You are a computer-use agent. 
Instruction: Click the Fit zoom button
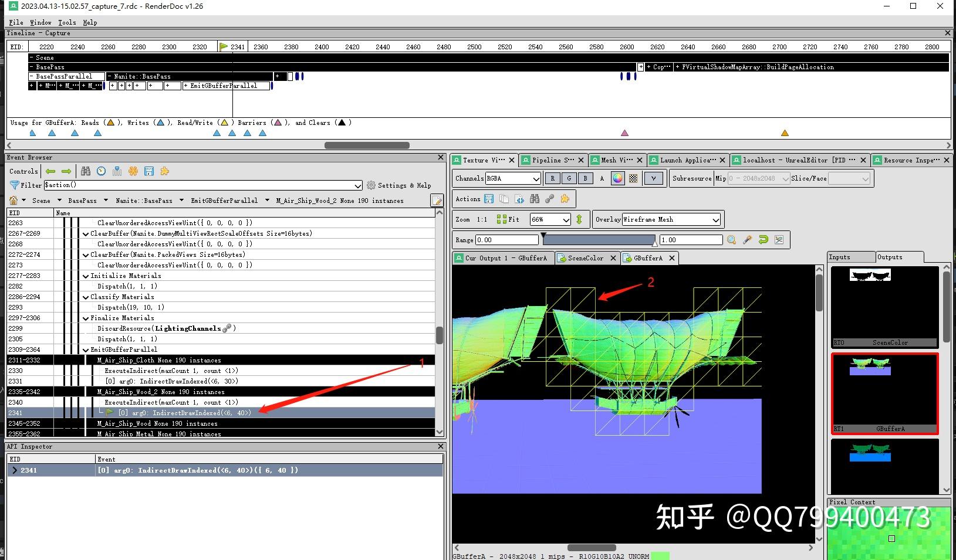coord(506,219)
